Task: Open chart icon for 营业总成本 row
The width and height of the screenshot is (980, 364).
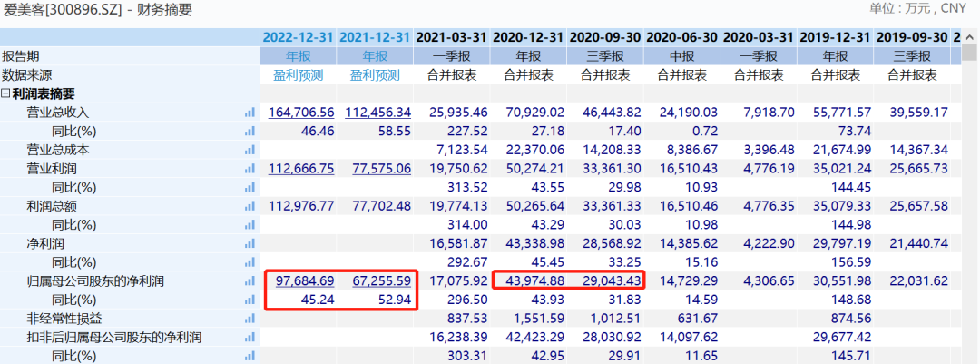Action: click(x=250, y=150)
